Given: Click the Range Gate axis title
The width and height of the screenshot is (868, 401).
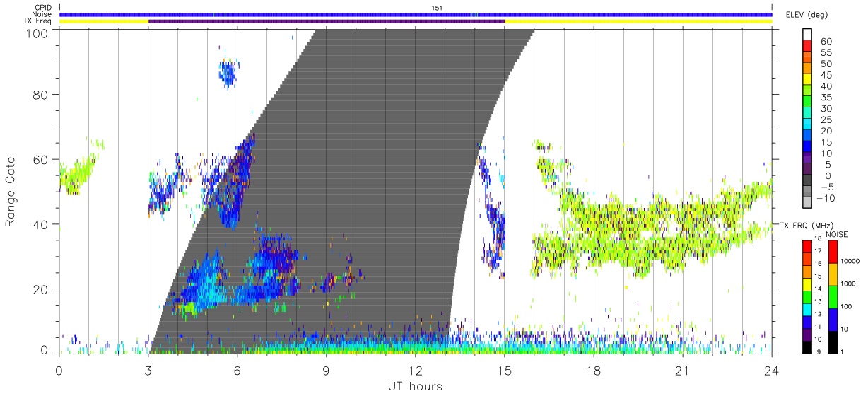Looking at the screenshot, I should click(x=11, y=192).
